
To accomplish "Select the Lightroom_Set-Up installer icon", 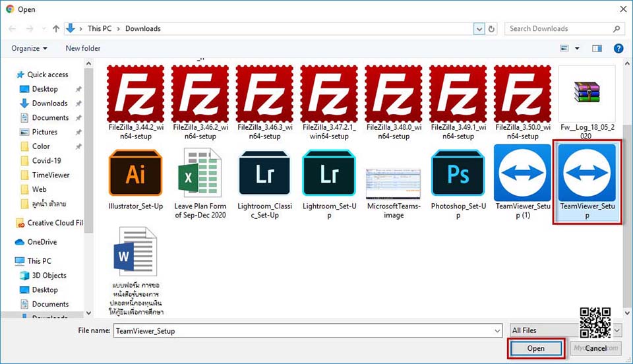I will pos(329,173).
